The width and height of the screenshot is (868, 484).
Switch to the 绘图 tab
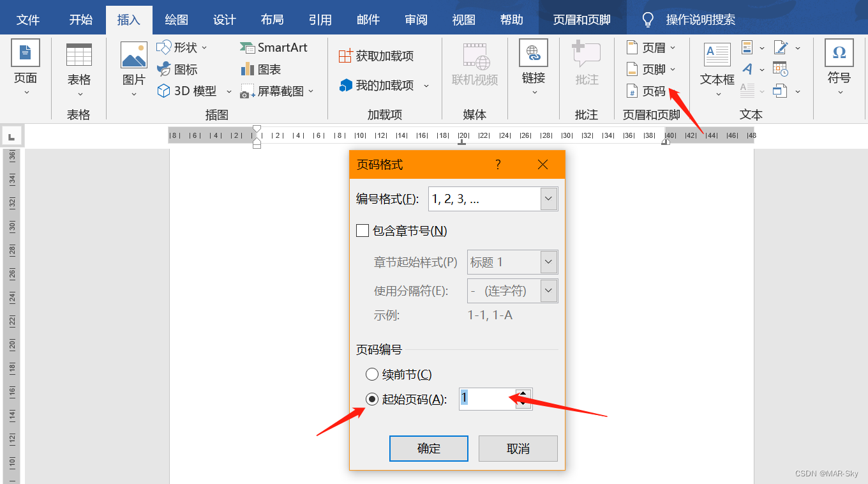pyautogui.click(x=177, y=20)
